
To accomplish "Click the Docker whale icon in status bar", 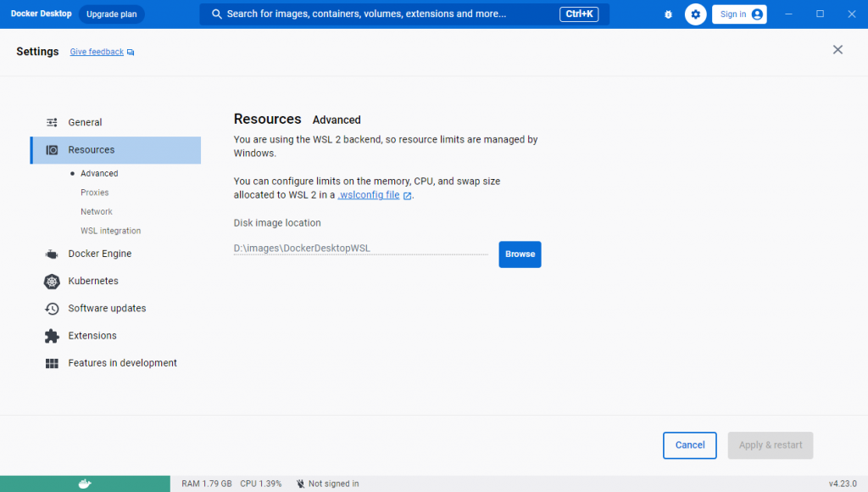I will (x=84, y=483).
